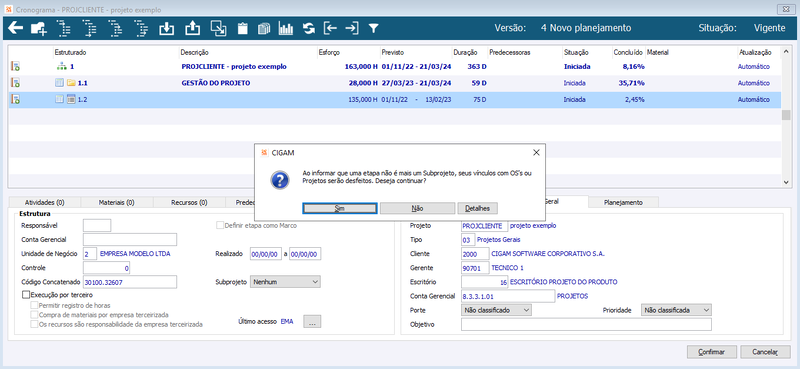Viewport: 800px width, 369px height.
Task: Click the refresh arrows toolbar icon
Action: pyautogui.click(x=309, y=29)
